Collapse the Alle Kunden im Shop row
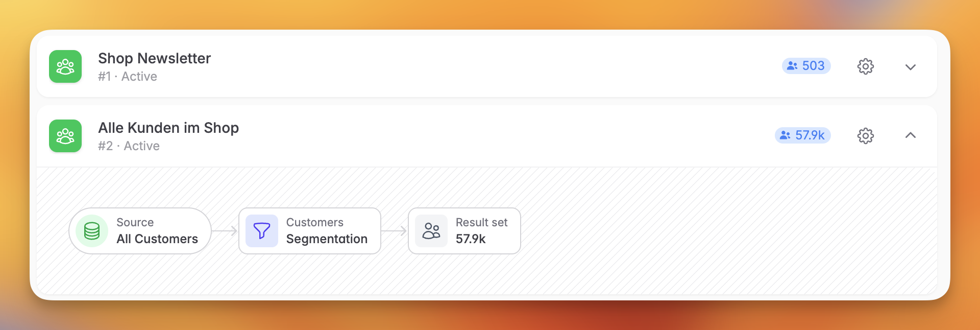The width and height of the screenshot is (980, 330). [910, 135]
